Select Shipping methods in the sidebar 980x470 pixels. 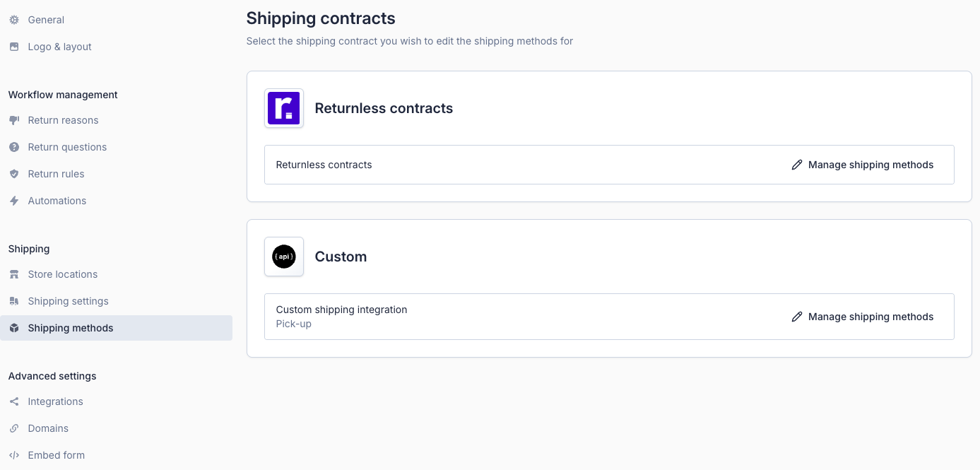click(71, 328)
